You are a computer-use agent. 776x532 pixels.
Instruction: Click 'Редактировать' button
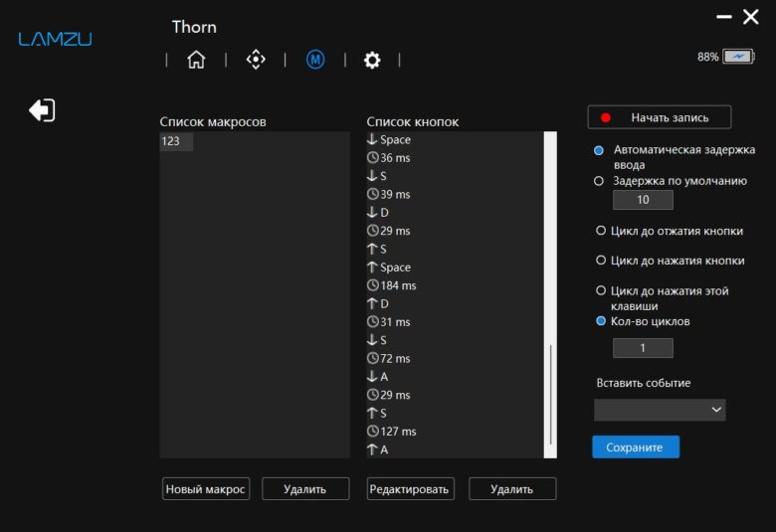click(410, 489)
